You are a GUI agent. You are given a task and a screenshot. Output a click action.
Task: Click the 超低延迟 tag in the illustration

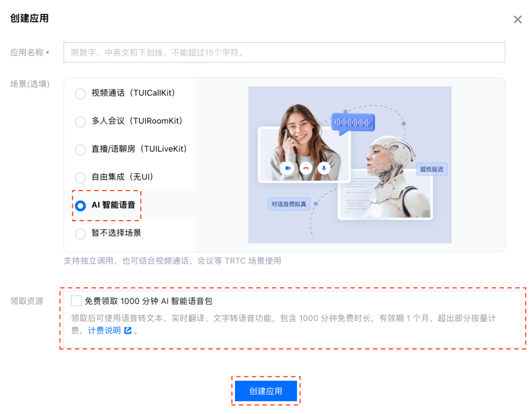(x=431, y=169)
